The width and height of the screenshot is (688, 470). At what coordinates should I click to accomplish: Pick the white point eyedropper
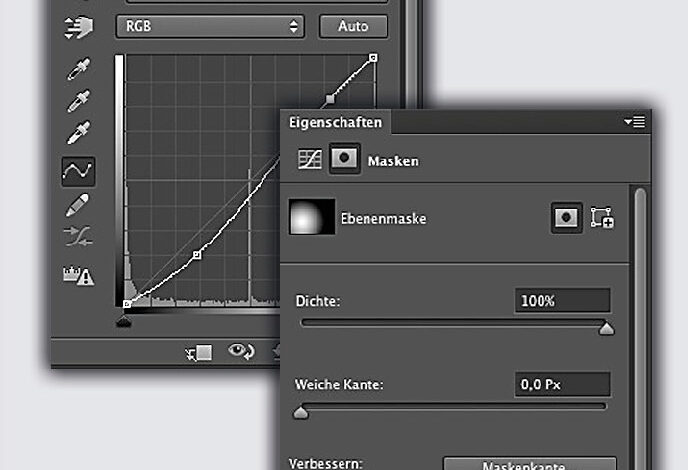pos(79,133)
